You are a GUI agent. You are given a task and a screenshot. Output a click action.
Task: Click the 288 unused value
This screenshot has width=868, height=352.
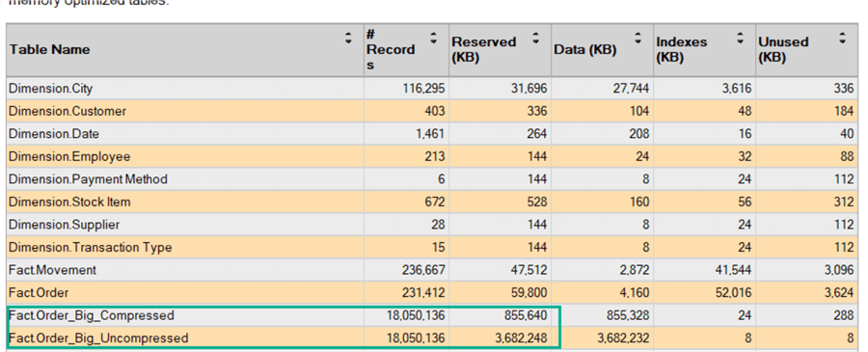click(844, 315)
